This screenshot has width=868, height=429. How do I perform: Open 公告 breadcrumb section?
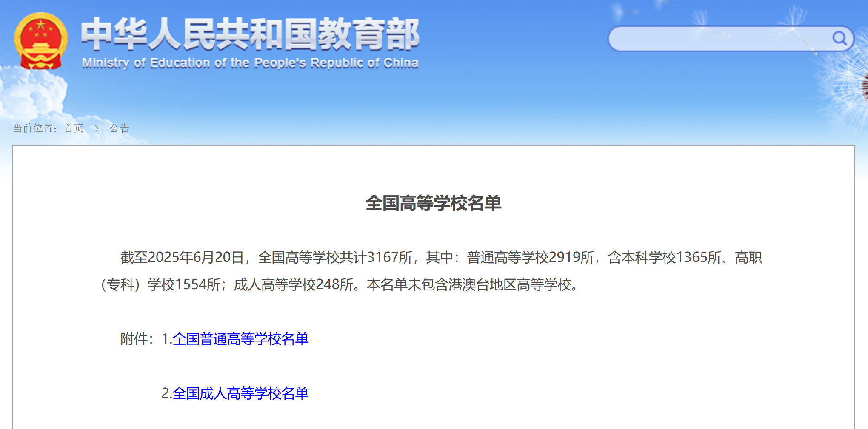point(120,128)
